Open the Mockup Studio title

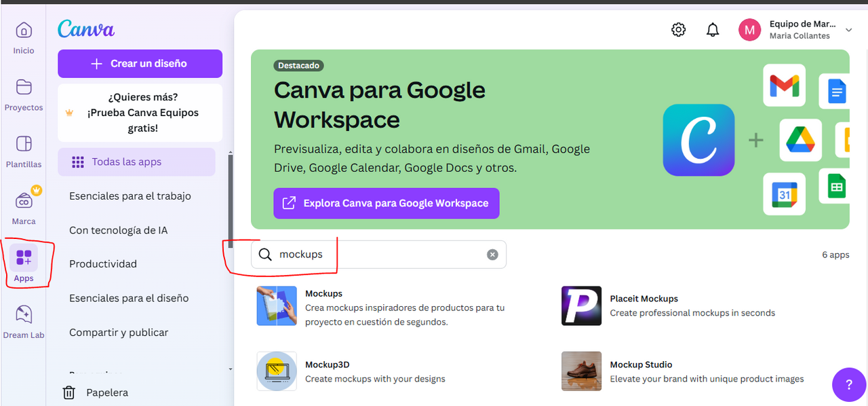(x=641, y=365)
